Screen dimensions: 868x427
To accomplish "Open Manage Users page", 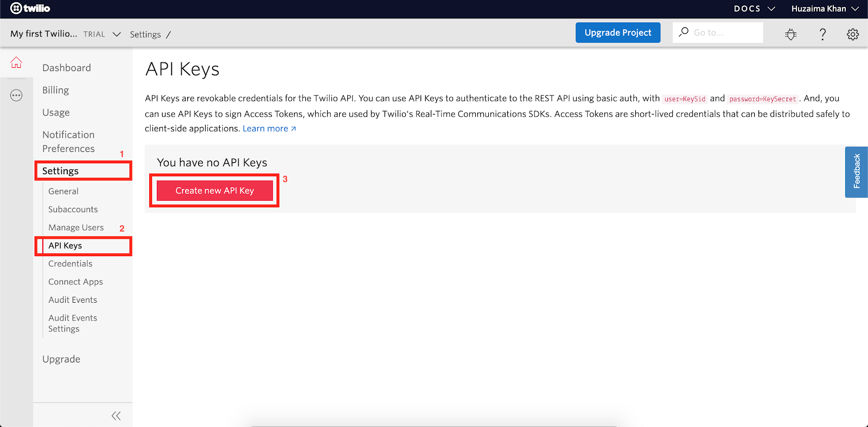I will click(76, 227).
